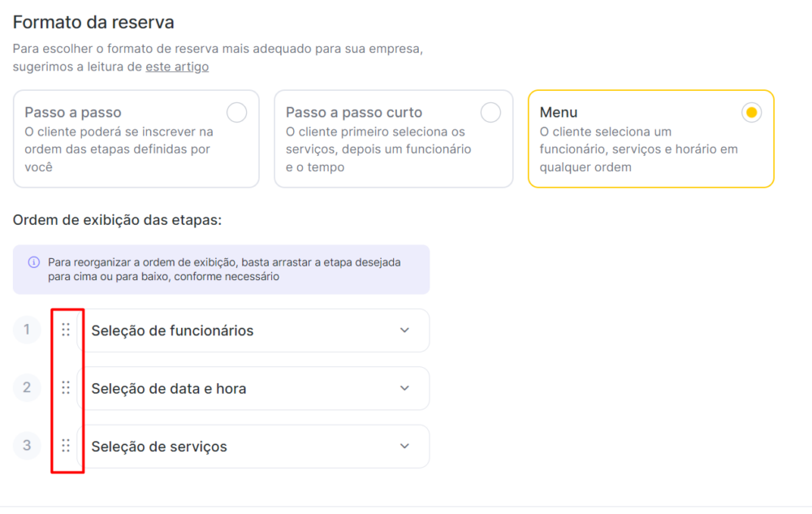Click the info icon in the reorder hint
The height and width of the screenshot is (514, 812).
33,262
